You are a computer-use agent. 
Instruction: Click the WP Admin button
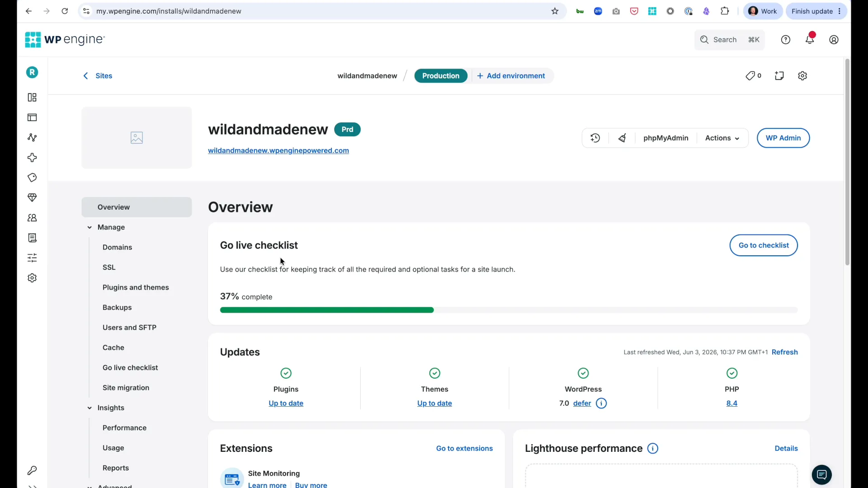click(x=783, y=138)
